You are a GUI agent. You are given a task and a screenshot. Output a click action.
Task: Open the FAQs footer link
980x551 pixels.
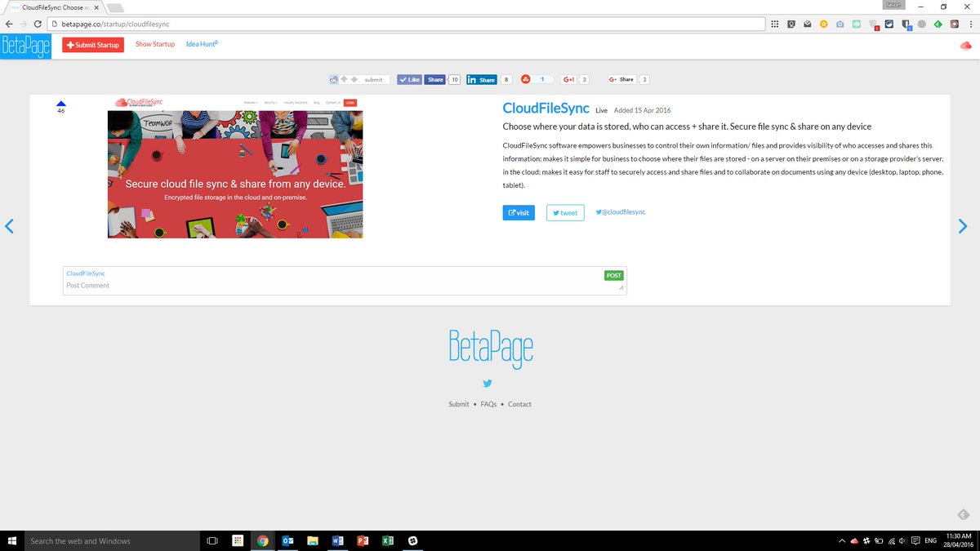(x=488, y=404)
